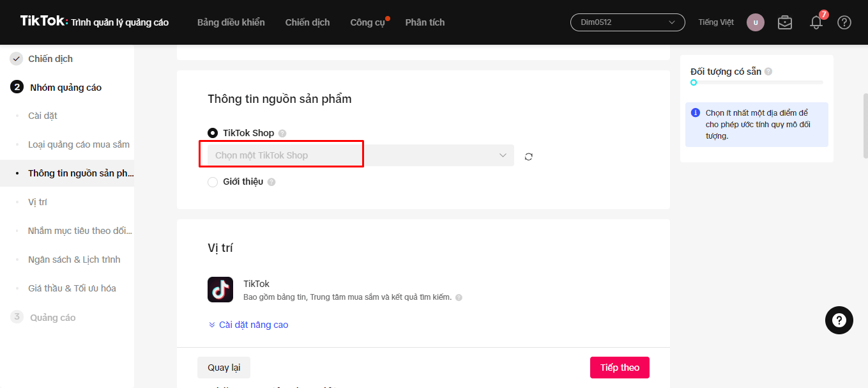Click the TikTok placement app icon
This screenshot has width=868, height=388.
click(220, 290)
